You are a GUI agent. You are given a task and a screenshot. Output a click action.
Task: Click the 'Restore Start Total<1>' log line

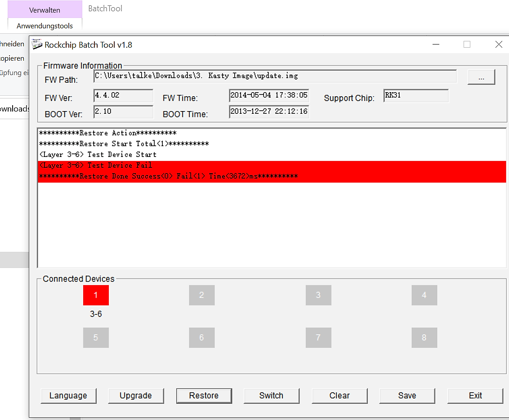(272, 144)
